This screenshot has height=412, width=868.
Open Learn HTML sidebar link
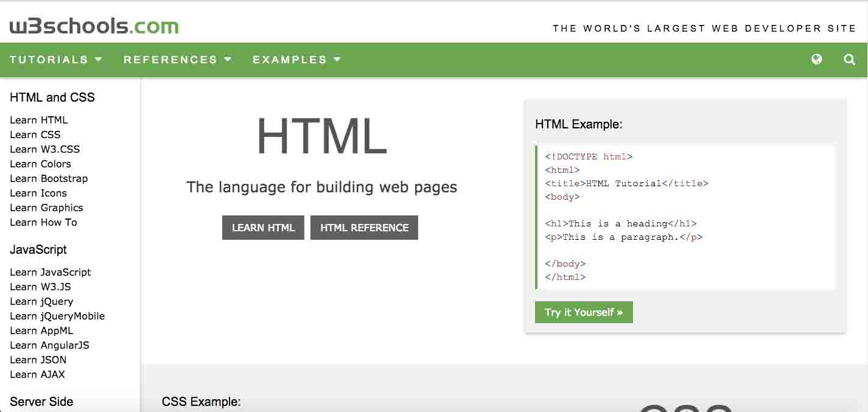(39, 120)
